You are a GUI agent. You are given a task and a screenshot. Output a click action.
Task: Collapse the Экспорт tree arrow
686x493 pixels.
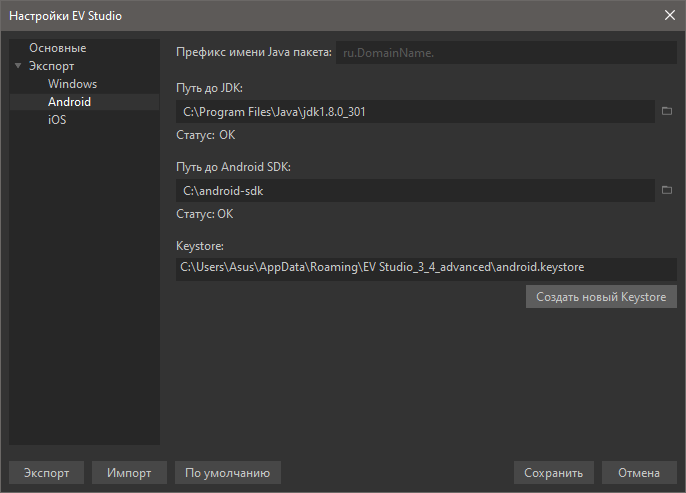tap(18, 66)
